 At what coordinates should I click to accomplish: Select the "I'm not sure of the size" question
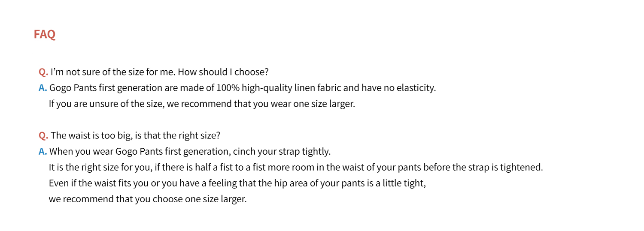pos(159,72)
